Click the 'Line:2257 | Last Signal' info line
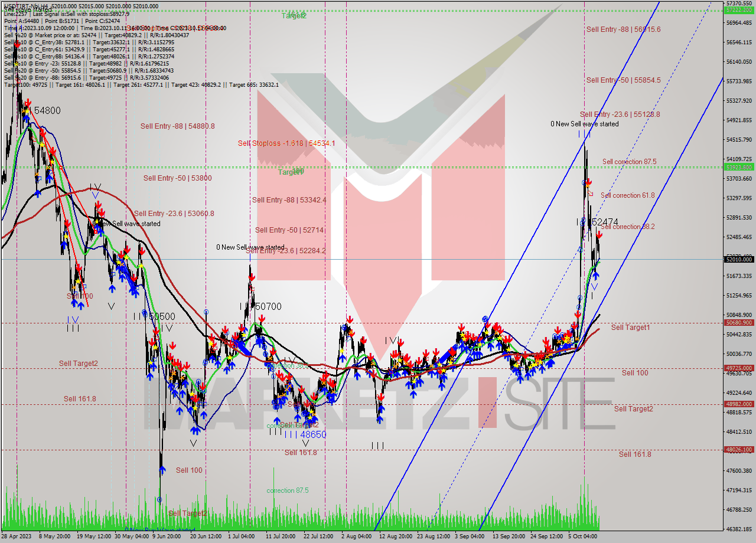Image resolution: width=756 pixels, height=543 pixels. (x=66, y=14)
